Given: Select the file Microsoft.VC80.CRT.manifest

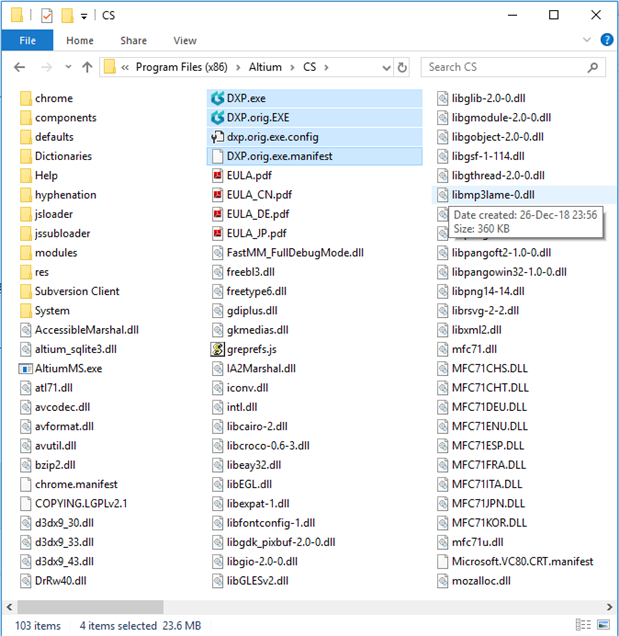Looking at the screenshot, I should point(515,562).
